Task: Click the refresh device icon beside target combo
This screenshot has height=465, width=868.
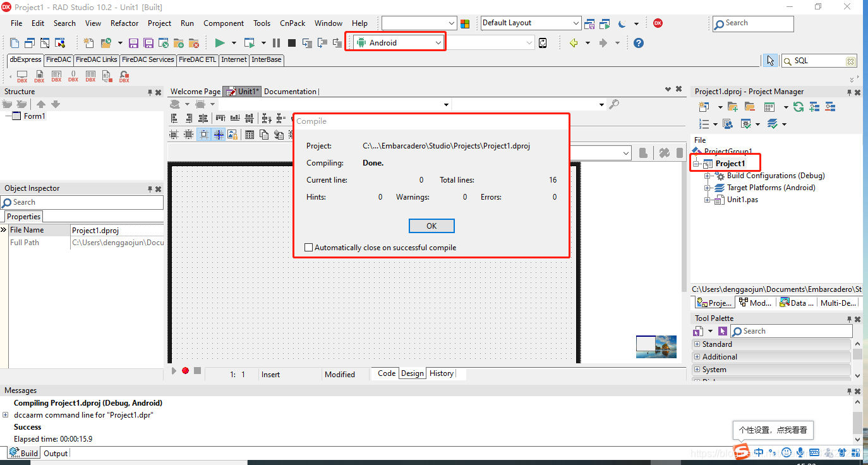Action: 543,43
